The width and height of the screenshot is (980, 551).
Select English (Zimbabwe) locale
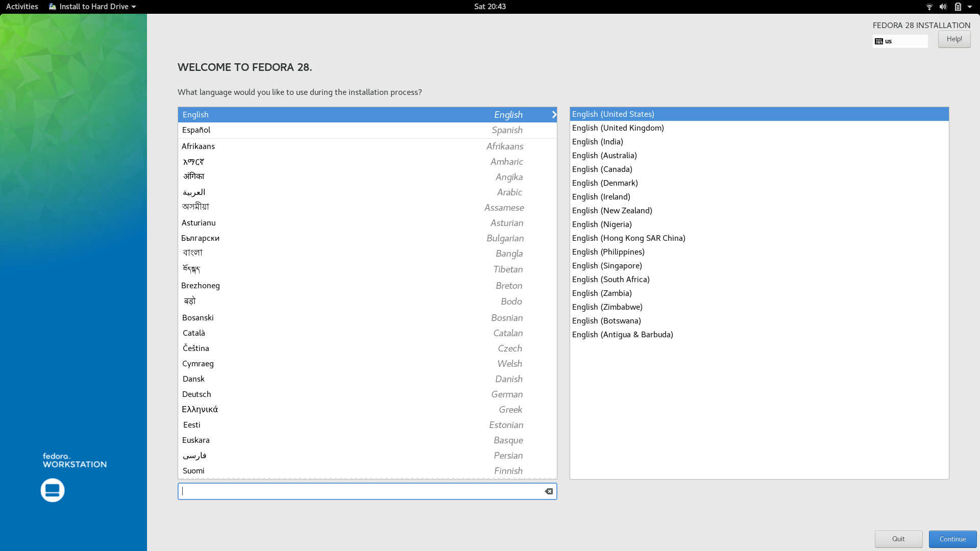[x=759, y=307]
